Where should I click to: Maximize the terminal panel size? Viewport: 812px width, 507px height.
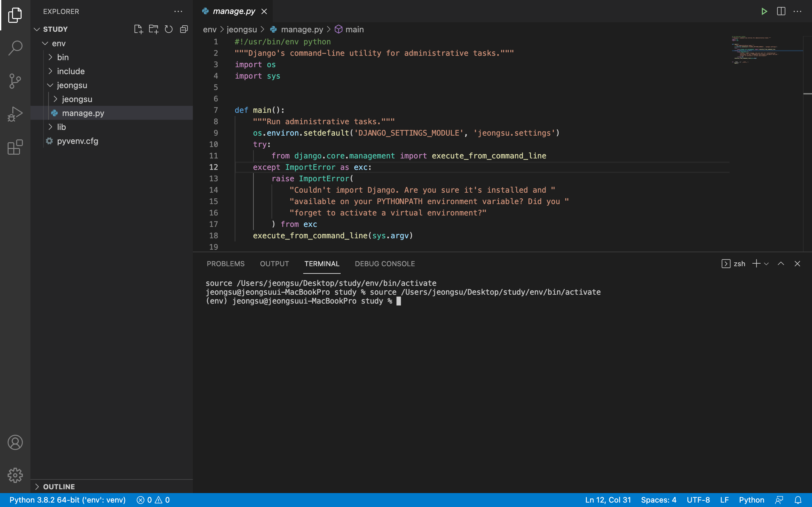[781, 264]
